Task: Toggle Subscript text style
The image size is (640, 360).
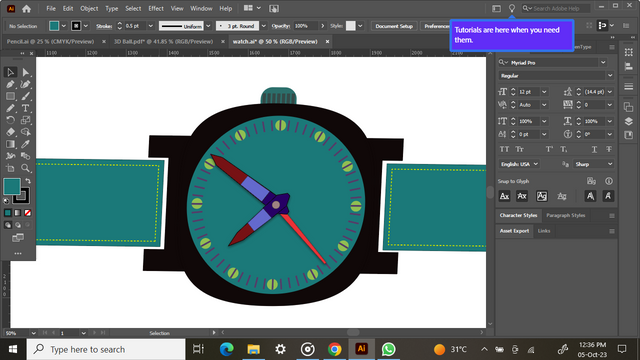Action: (564, 149)
